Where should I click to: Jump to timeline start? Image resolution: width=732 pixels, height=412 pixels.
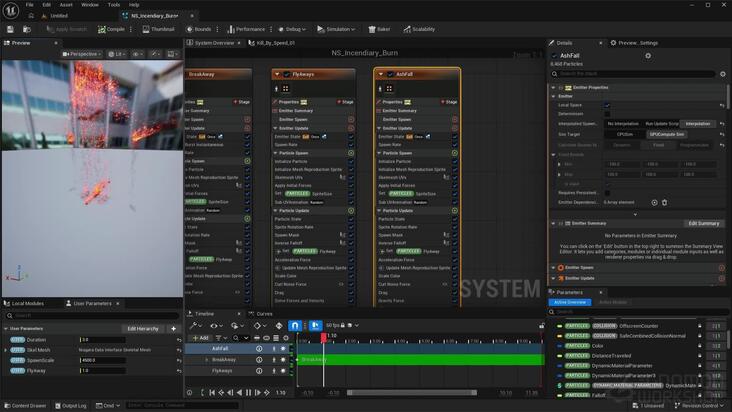click(x=212, y=393)
